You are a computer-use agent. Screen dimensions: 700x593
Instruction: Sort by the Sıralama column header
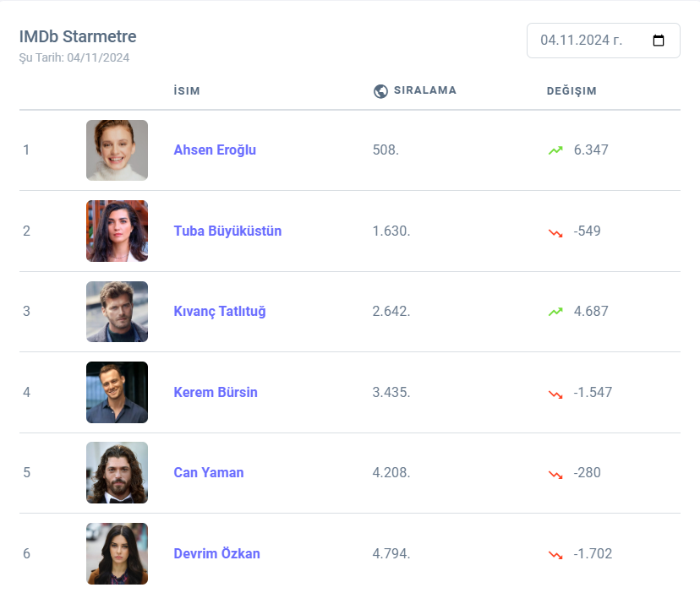coord(424,90)
